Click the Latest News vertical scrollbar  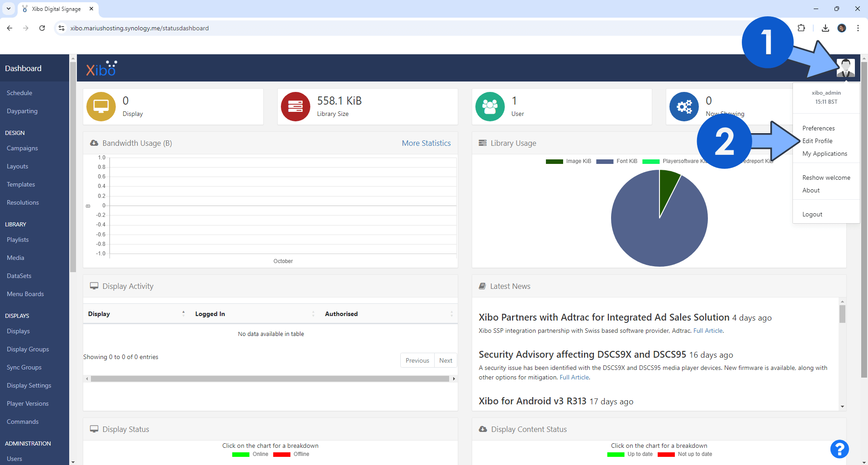coord(842,314)
